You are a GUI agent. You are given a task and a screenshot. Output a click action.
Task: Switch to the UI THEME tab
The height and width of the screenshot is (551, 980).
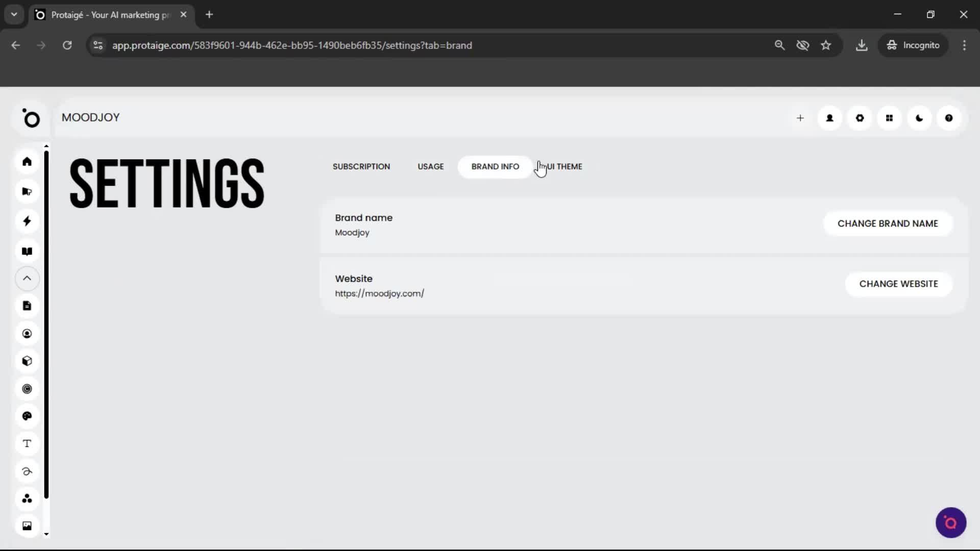click(564, 166)
